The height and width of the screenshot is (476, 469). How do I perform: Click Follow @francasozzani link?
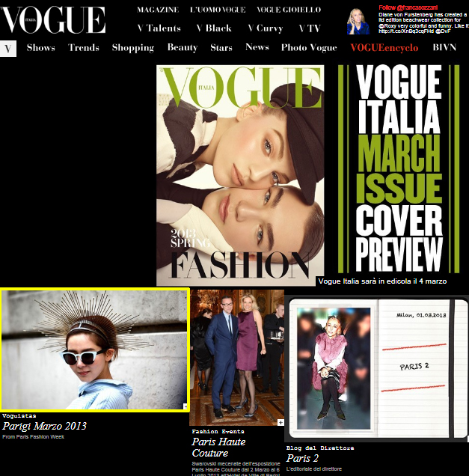[x=408, y=7]
